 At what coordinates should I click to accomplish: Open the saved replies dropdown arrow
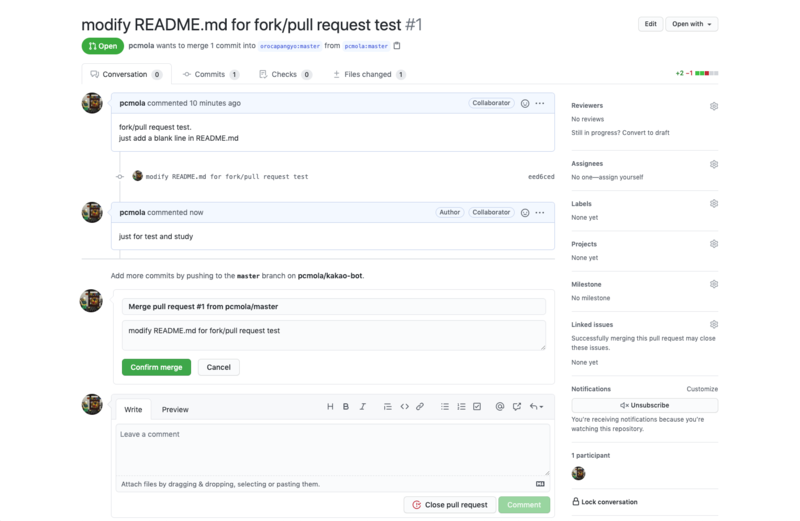pyautogui.click(x=536, y=407)
